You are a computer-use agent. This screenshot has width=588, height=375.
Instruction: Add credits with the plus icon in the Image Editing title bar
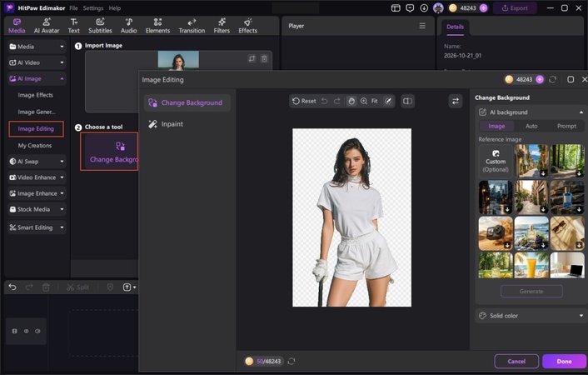coord(540,79)
